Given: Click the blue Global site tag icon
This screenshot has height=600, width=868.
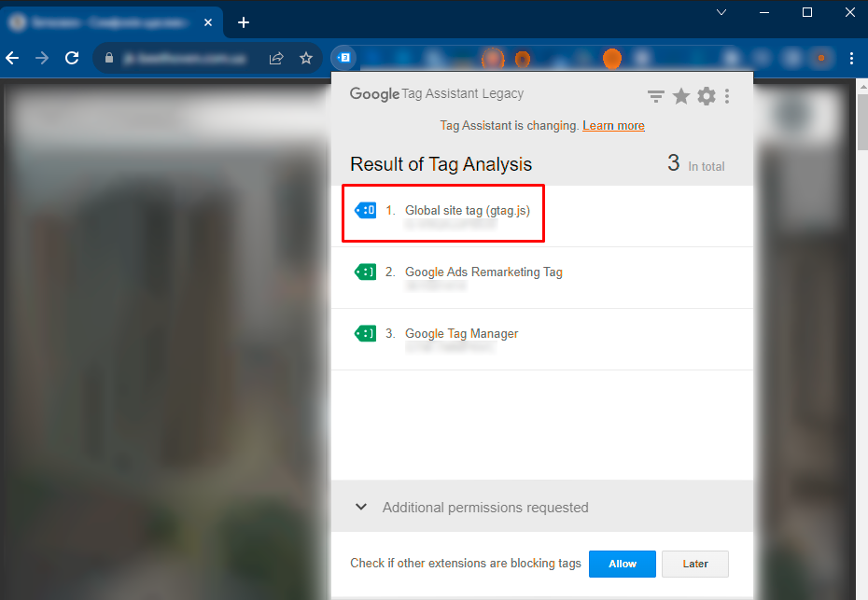Looking at the screenshot, I should pos(365,210).
